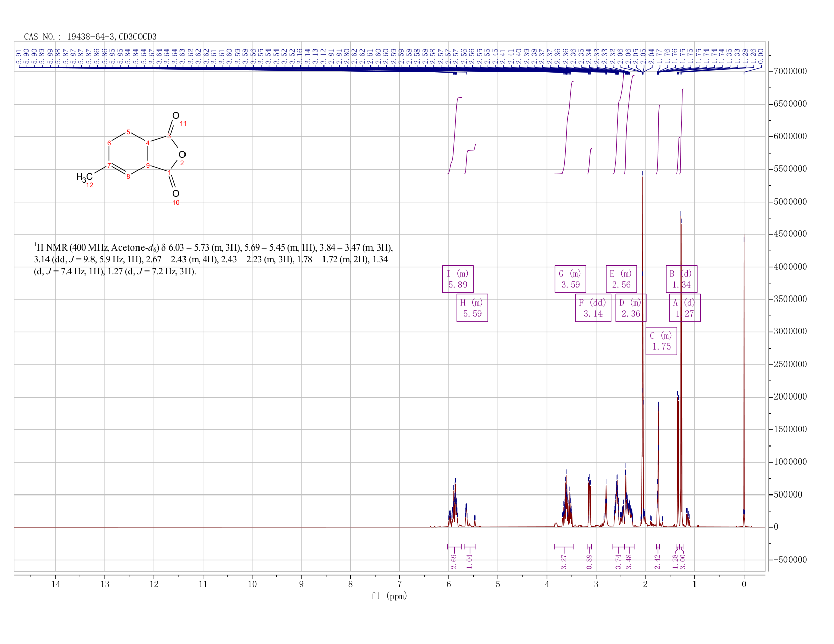Select multiplet box D (m) 2.36
The image size is (834, 644).
[x=631, y=308]
